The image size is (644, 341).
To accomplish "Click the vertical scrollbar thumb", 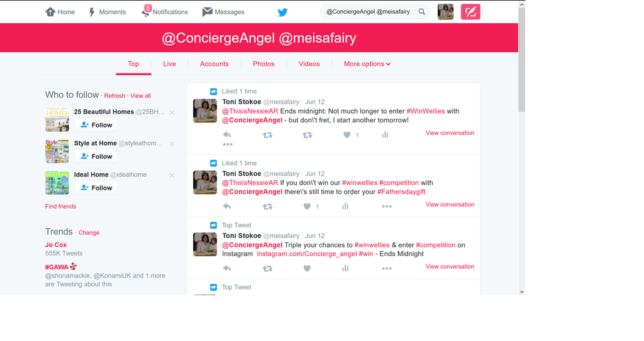I will (x=521, y=60).
